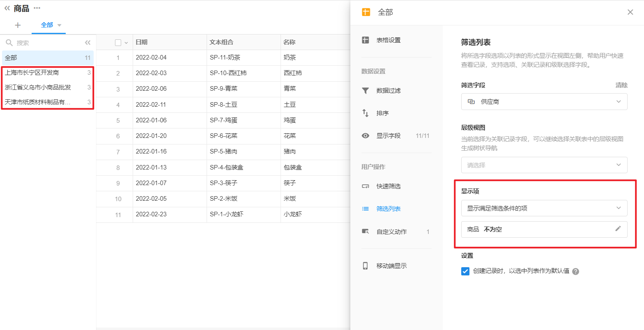Click the pencil edit icon for 商品 不为空
This screenshot has width=644, height=330.
coord(618,229)
